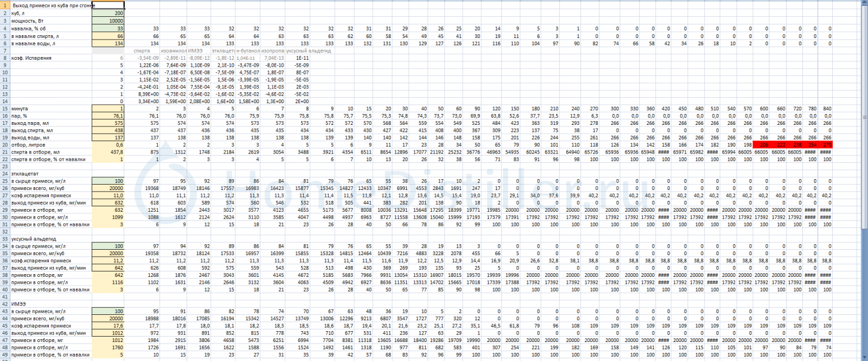Click the vertical scrollbar up arrow

pos(864,3)
